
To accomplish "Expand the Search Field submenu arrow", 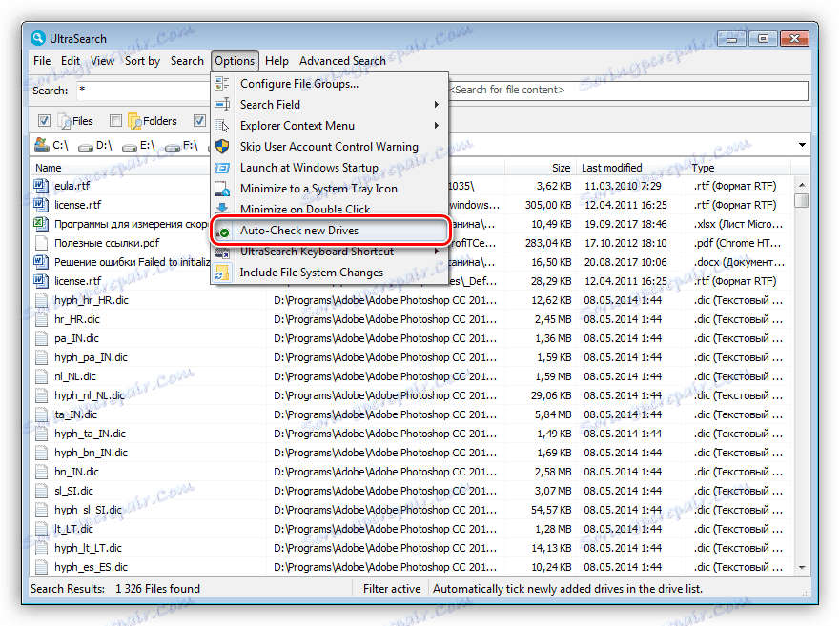I will (437, 105).
